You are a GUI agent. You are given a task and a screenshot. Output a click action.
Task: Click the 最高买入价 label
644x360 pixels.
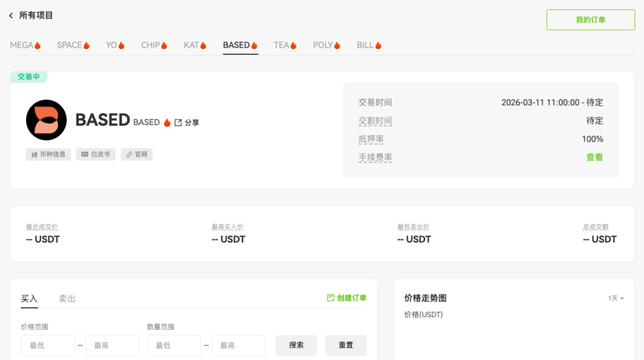tap(228, 227)
